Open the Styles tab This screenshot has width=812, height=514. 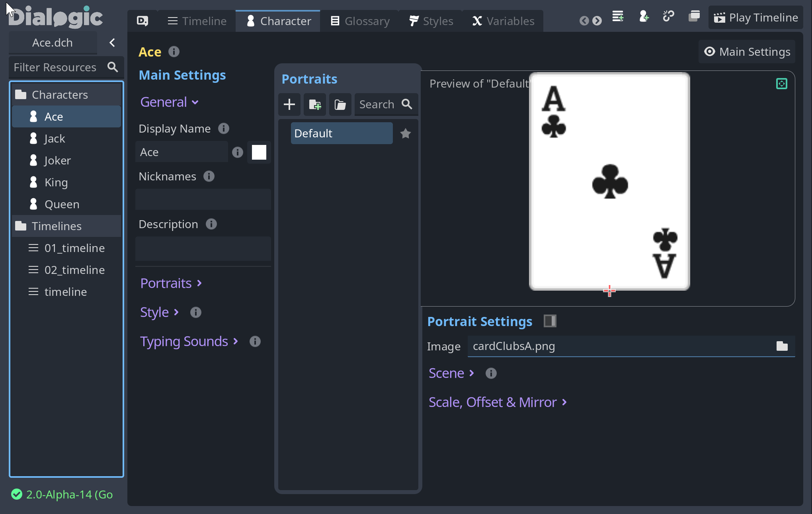coord(431,21)
